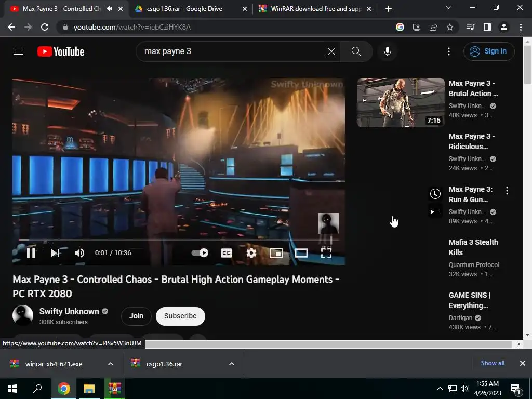Start voice search with the microphone
The height and width of the screenshot is (399, 532).
click(x=387, y=51)
